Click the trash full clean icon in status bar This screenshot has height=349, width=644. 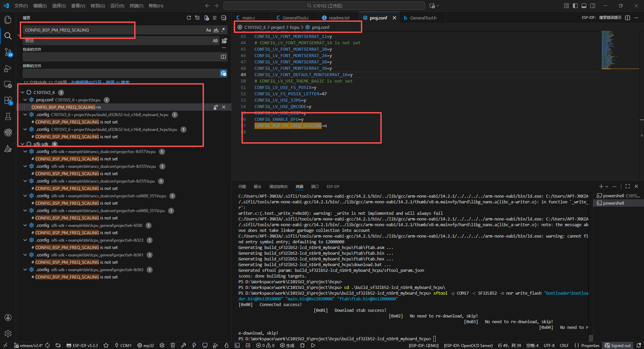pyautogui.click(x=173, y=345)
